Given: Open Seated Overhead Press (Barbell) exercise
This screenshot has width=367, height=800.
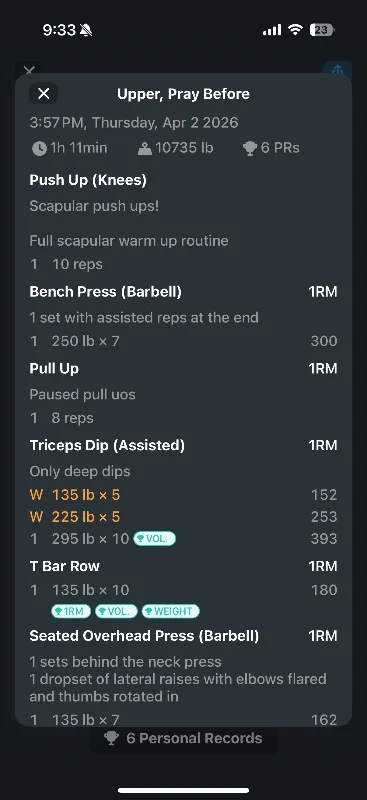Looking at the screenshot, I should 144,636.
